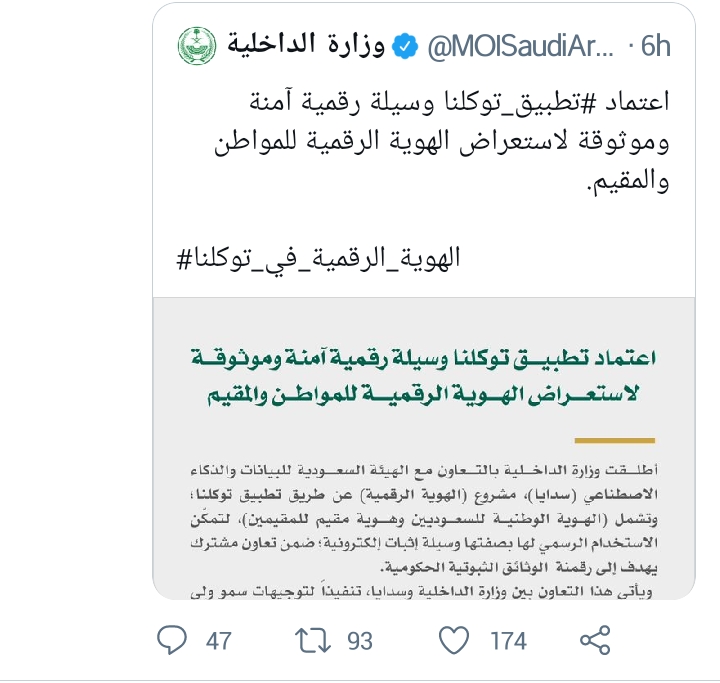The image size is (720, 683).
Task: Open the display name وزارة الداخلية
Action: click(x=306, y=45)
